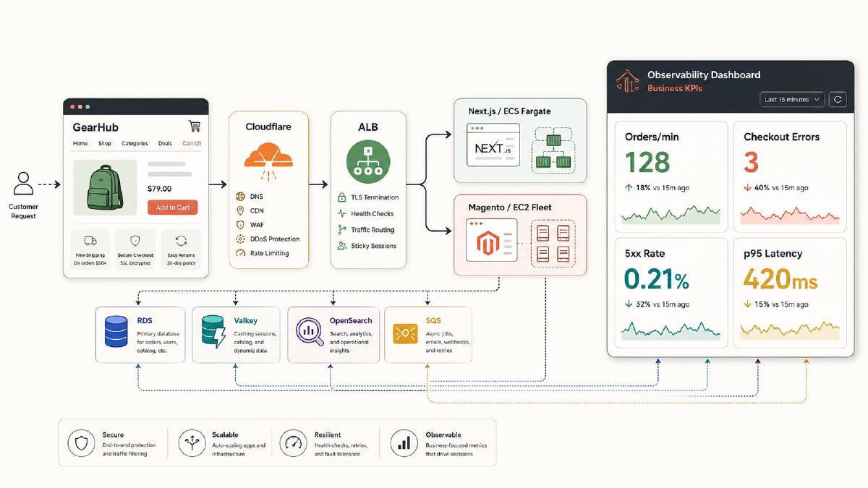Click the Observability Dashboard logo icon
Viewport: 868px width, 488px height.
(x=626, y=82)
